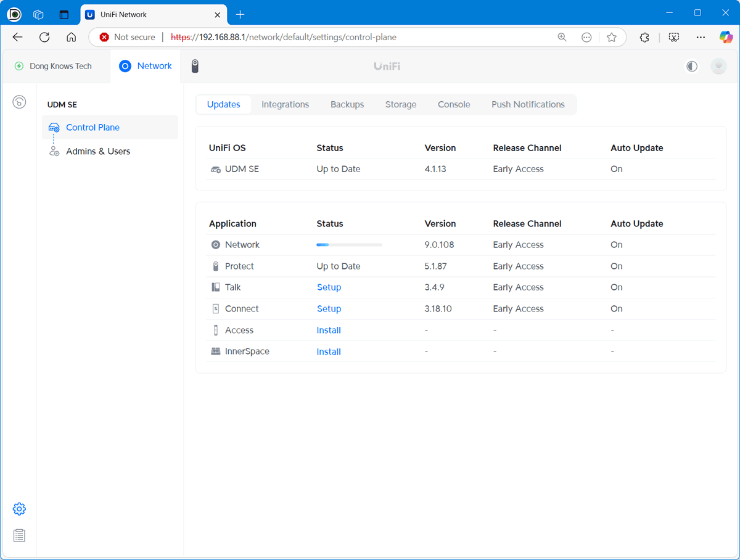Image resolution: width=740 pixels, height=560 pixels.
Task: Open the system log icon at bottom left
Action: pyautogui.click(x=19, y=535)
